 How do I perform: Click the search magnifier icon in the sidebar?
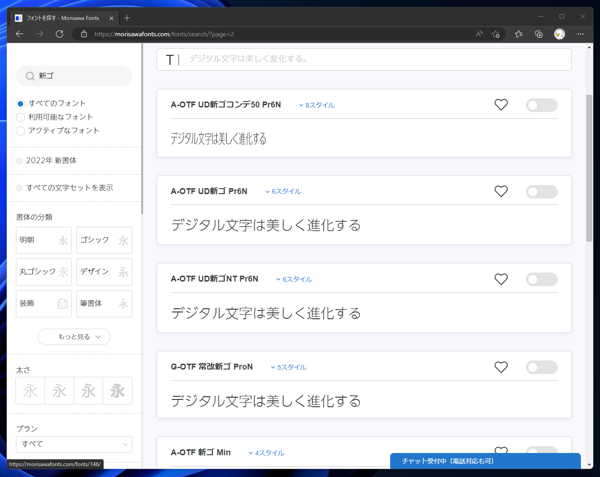pos(30,76)
